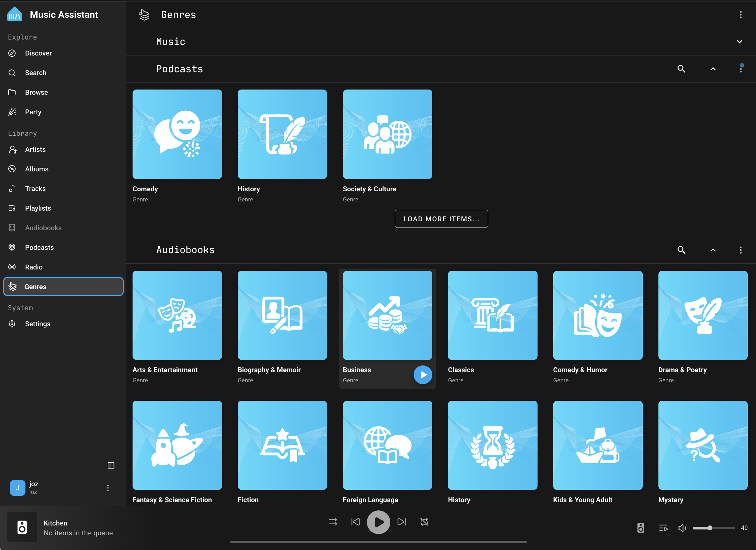Go to the Albums library
756x550 pixels.
coord(63,169)
